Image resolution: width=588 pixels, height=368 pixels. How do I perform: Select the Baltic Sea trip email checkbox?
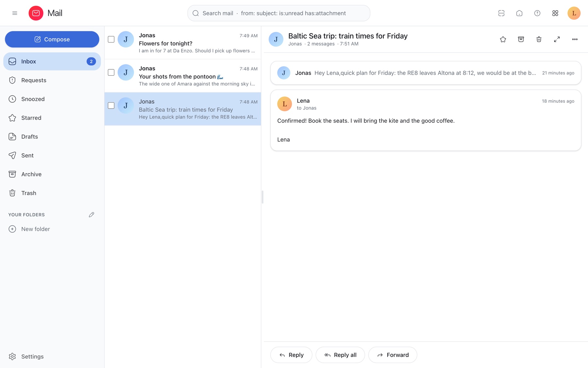point(111,105)
